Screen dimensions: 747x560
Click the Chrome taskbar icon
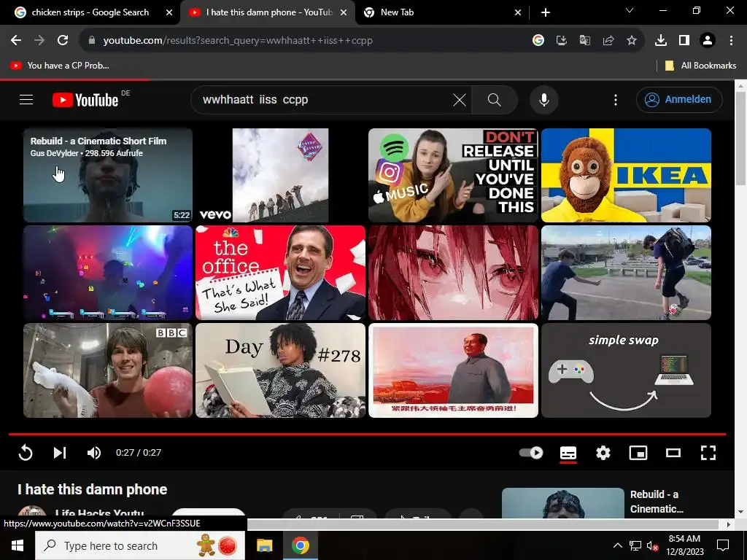click(x=300, y=545)
